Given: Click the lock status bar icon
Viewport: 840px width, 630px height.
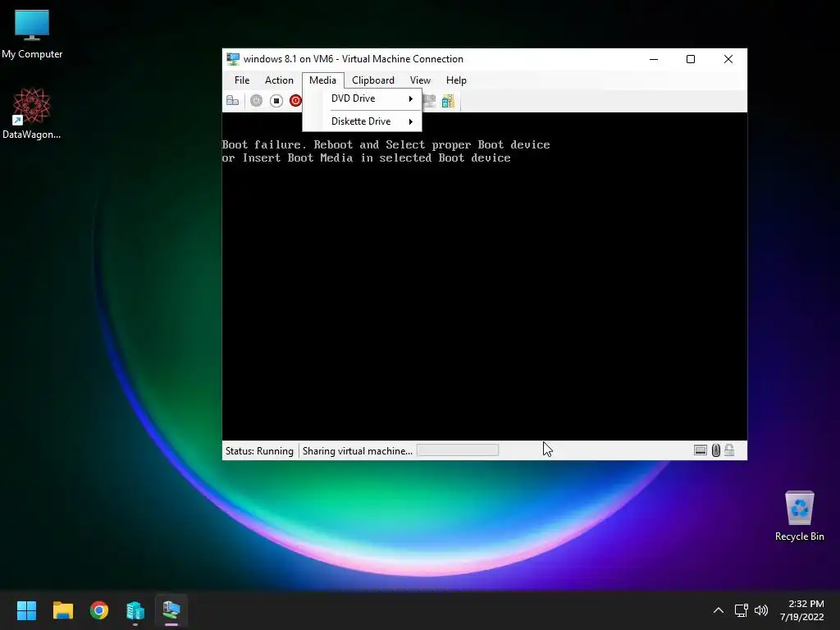Looking at the screenshot, I should click(x=729, y=450).
